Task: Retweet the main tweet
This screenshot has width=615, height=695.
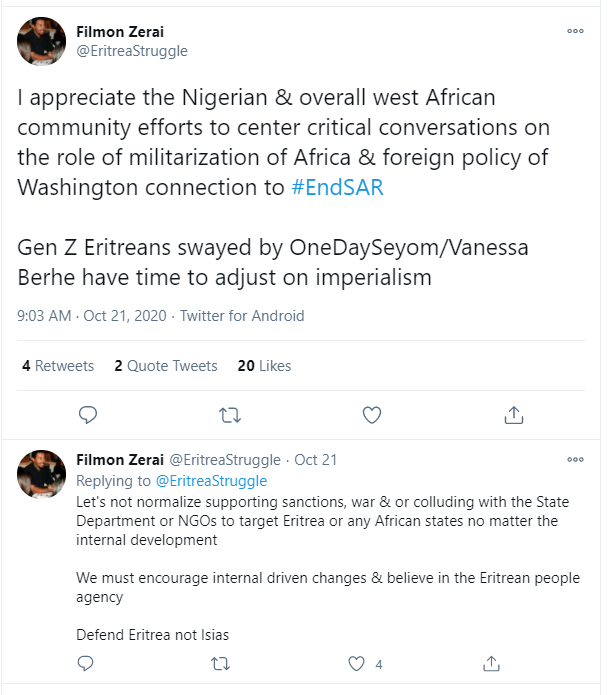Action: click(x=229, y=414)
